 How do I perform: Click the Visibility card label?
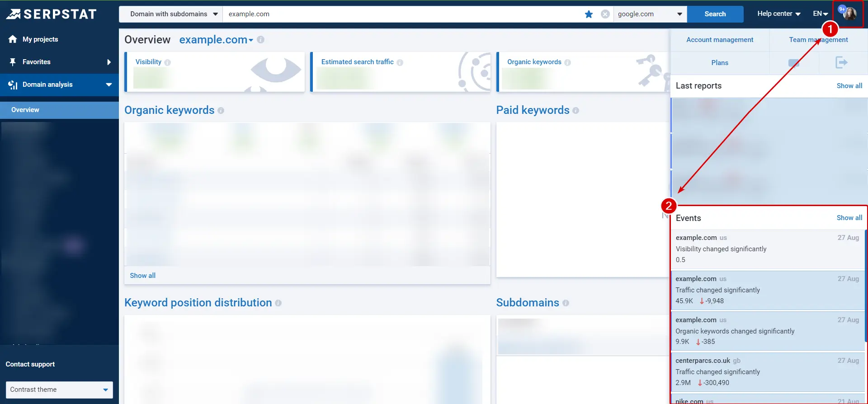coord(148,62)
